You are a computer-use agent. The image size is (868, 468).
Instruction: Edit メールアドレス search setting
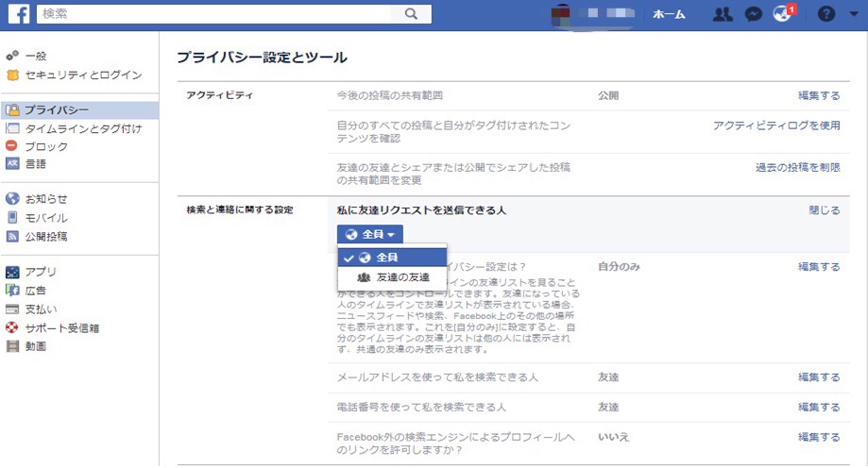(x=819, y=377)
